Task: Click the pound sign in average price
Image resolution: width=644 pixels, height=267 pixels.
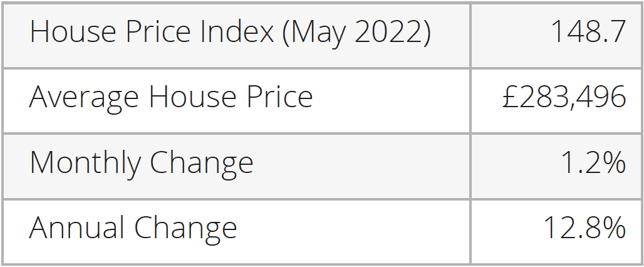Action: coord(511,97)
